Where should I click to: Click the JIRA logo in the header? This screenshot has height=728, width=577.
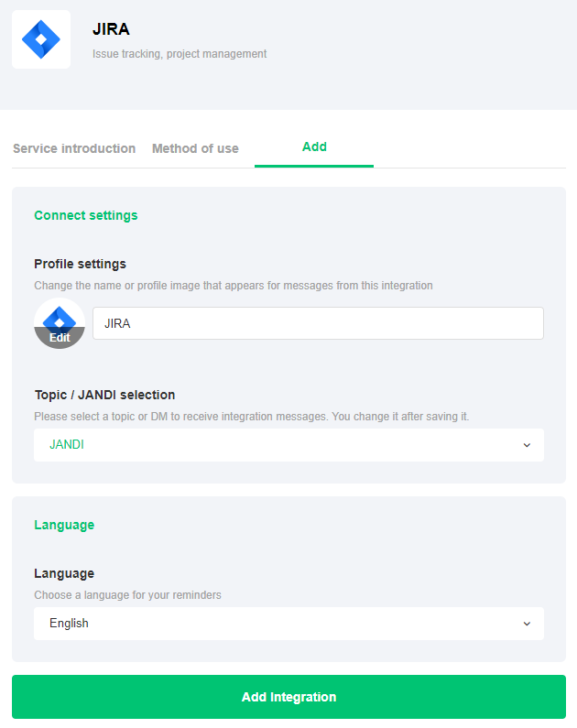(x=41, y=39)
